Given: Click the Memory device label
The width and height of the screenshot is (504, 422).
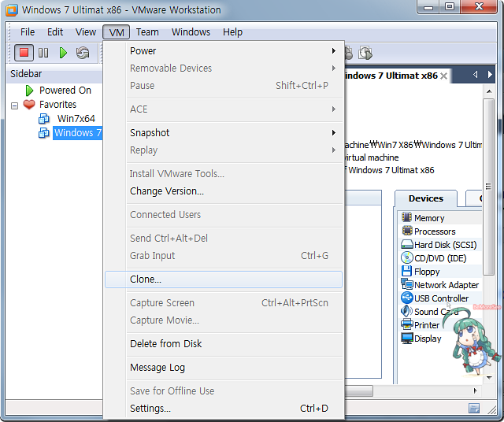Looking at the screenshot, I should [x=429, y=218].
